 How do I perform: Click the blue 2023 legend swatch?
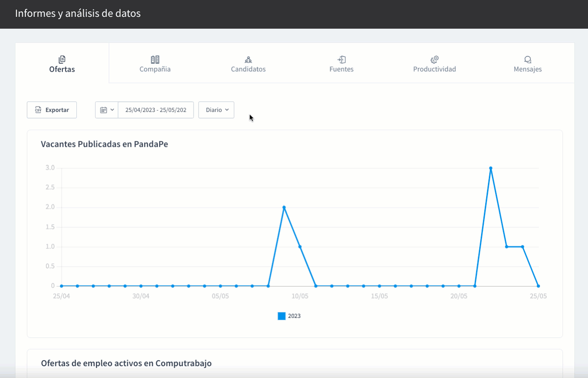(x=281, y=316)
